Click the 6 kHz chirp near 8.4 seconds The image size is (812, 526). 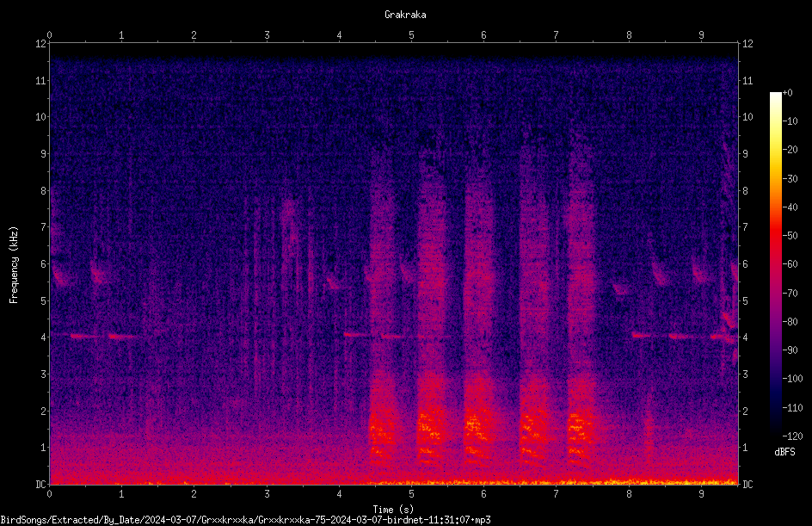pyautogui.click(x=660, y=274)
